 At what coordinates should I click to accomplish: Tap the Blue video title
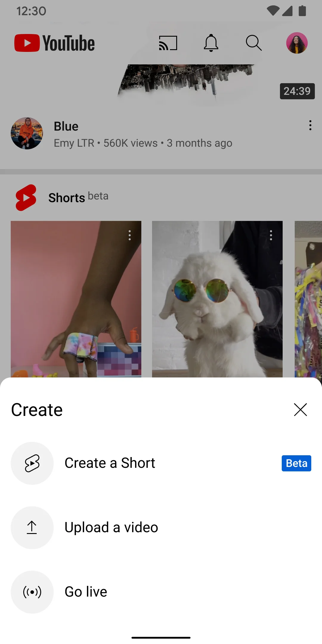[66, 126]
